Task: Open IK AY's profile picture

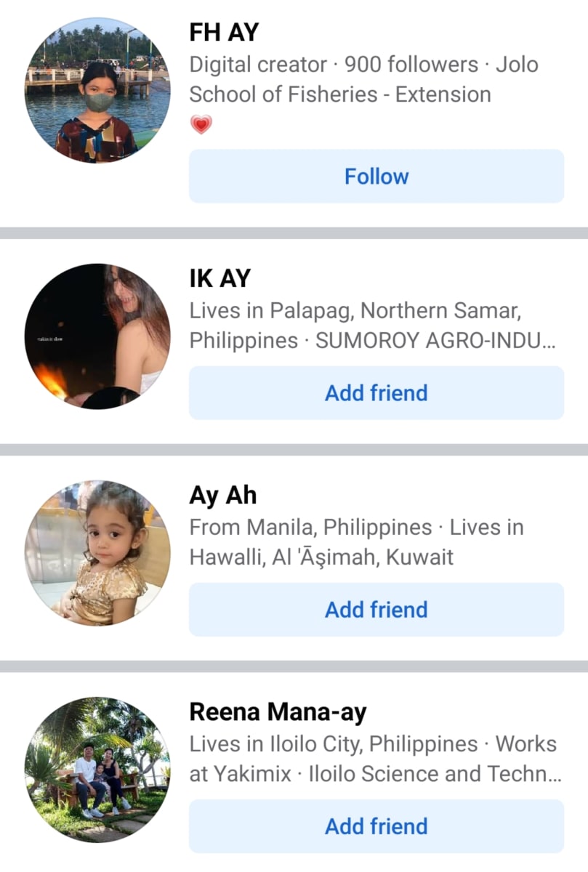Action: 97,336
